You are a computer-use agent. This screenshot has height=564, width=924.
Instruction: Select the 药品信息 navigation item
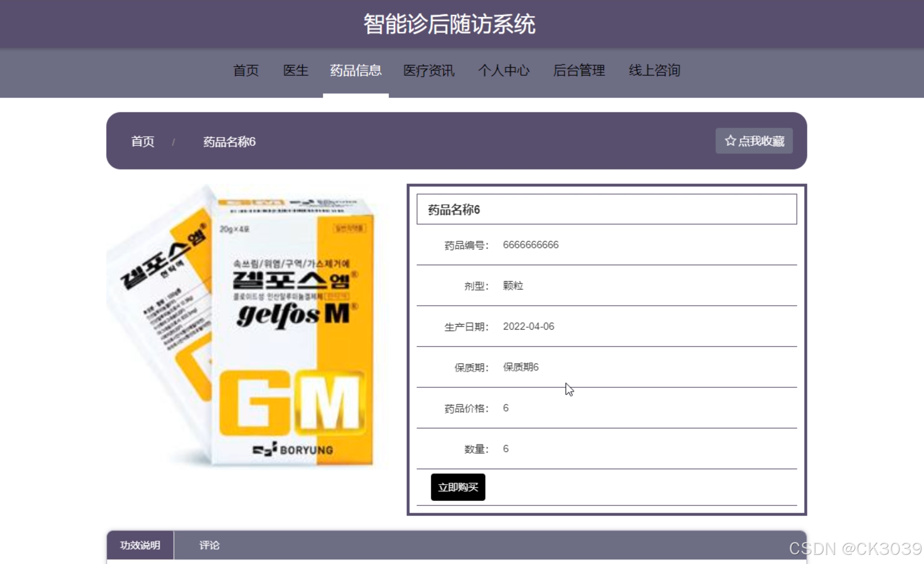(x=356, y=71)
